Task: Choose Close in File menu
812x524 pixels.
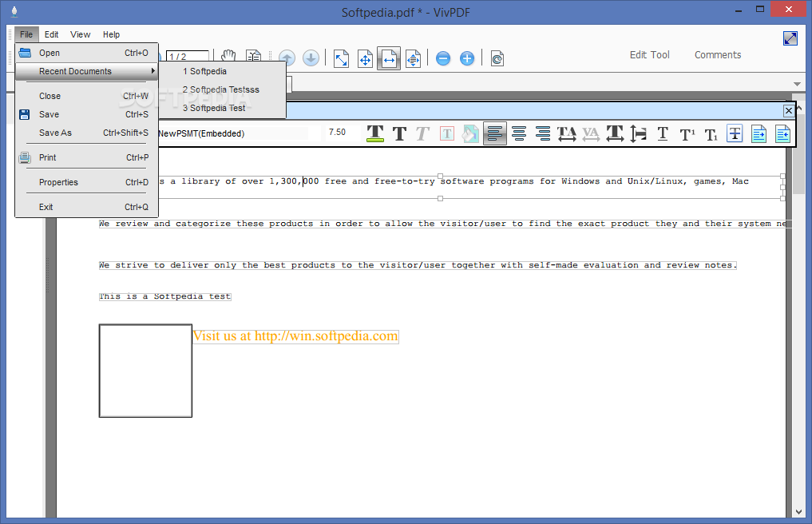Action: (86, 96)
